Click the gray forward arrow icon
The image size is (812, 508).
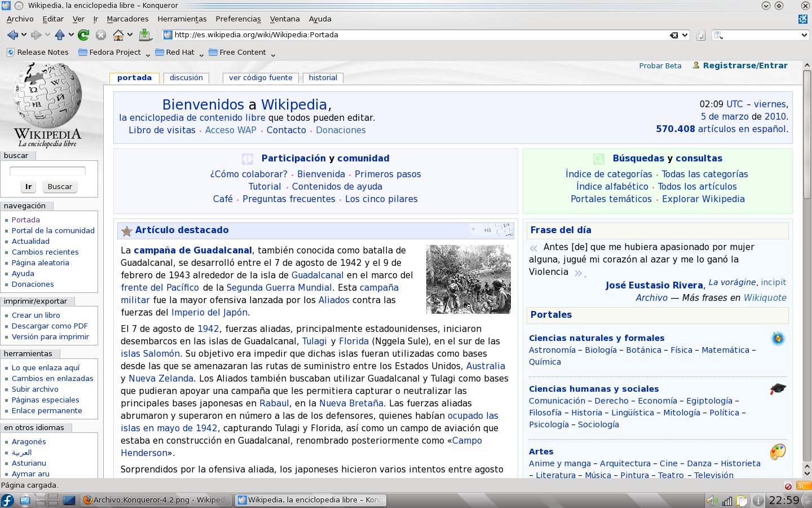point(36,35)
